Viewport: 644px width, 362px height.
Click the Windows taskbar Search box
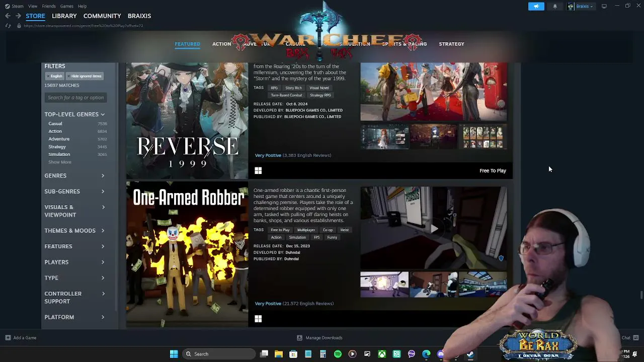coord(220,354)
